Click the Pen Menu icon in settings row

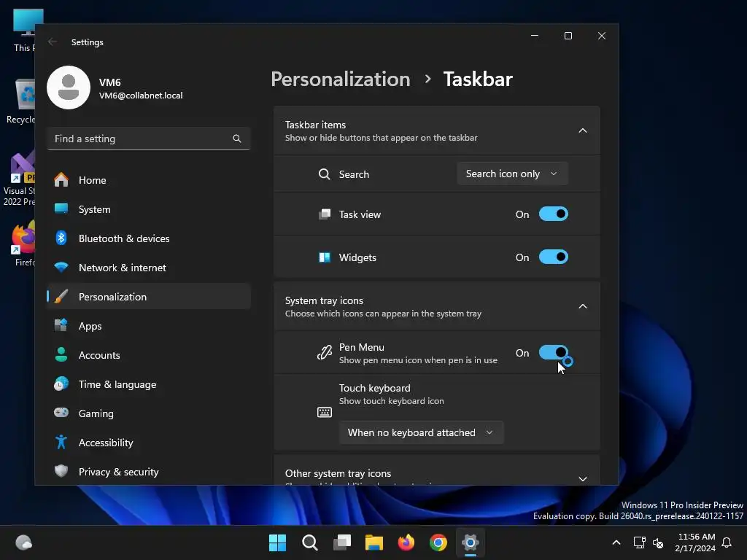(325, 353)
